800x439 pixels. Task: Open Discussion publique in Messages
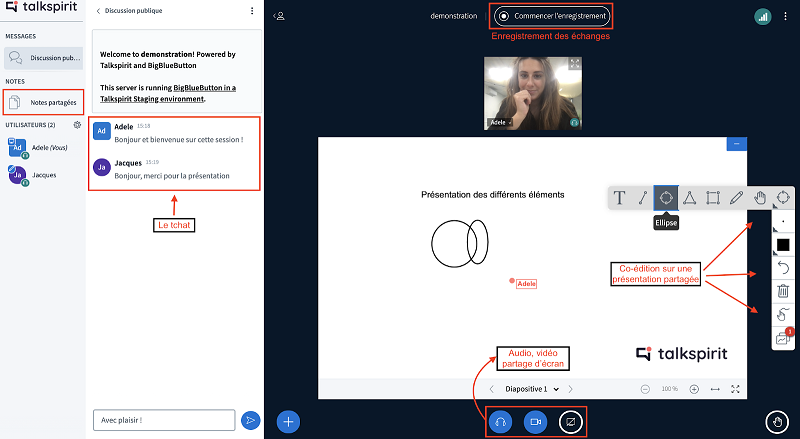coord(43,58)
